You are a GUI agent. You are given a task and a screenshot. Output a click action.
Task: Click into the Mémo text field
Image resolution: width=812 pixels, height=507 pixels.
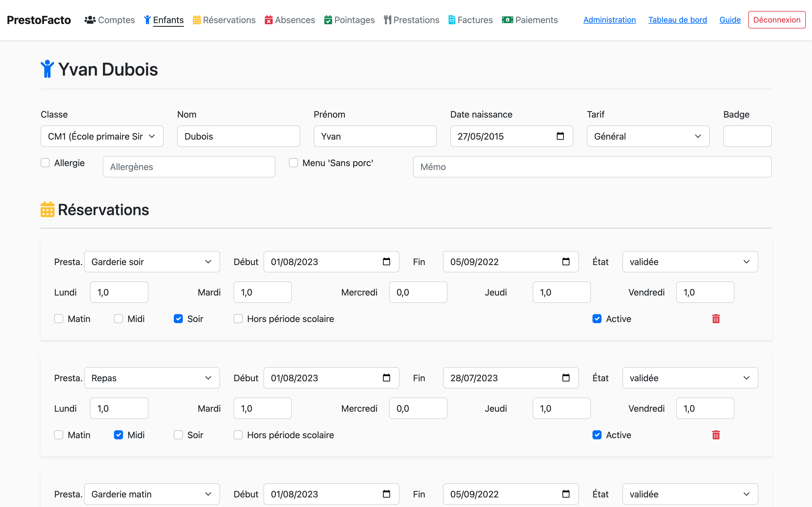592,167
